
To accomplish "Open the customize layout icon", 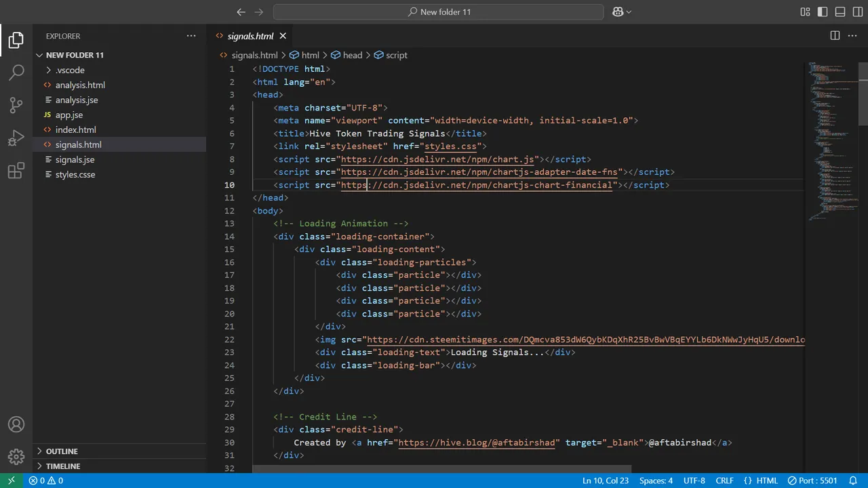I will (x=805, y=12).
